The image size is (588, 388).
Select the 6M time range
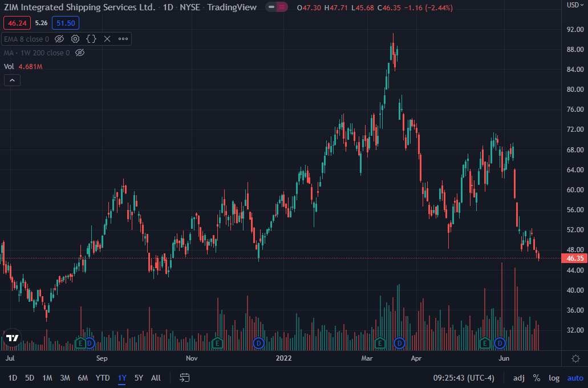click(x=83, y=378)
